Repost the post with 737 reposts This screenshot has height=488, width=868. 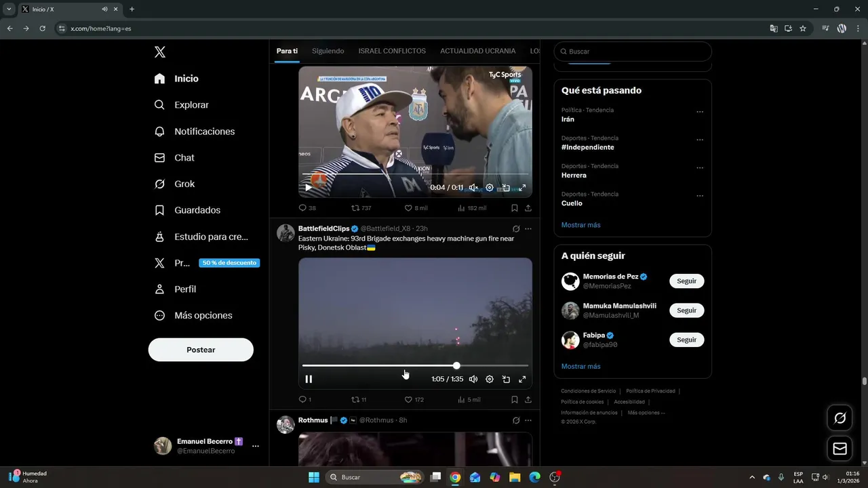[361, 208]
